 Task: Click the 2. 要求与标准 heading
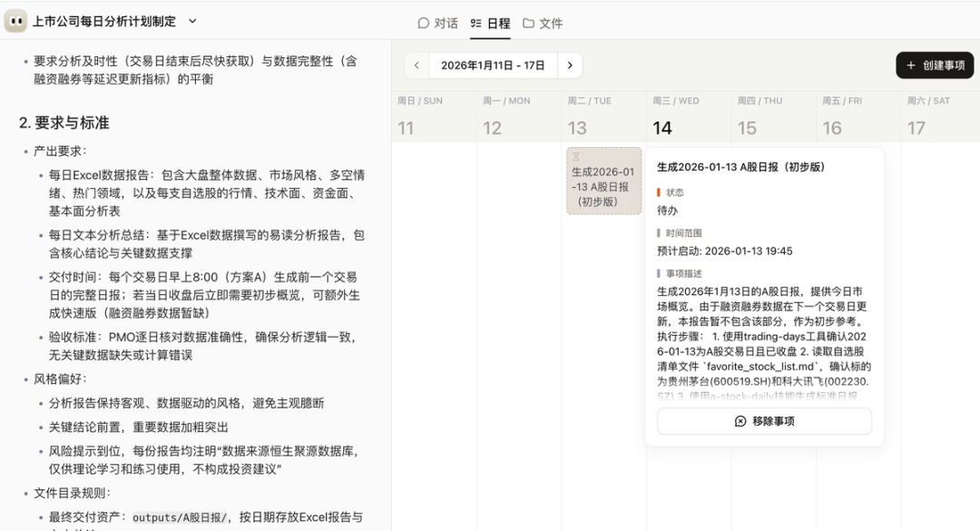pos(64,123)
